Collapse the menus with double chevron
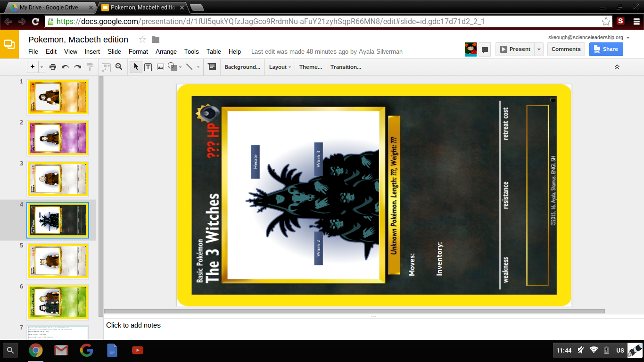Screen dimensions: 644x362 617,67
